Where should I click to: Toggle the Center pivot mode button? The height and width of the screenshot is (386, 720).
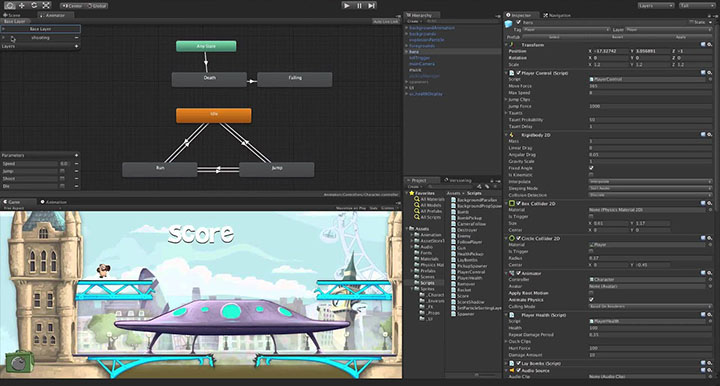tap(72, 6)
